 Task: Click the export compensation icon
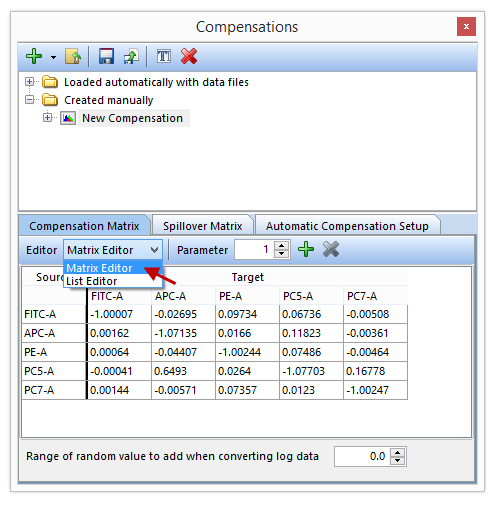pyautogui.click(x=131, y=56)
